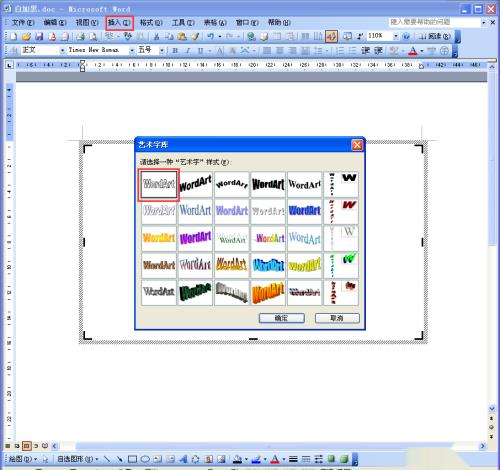The image size is (500, 470).
Task: Click the Insert WordArt slanted A icon
Action: (x=183, y=459)
